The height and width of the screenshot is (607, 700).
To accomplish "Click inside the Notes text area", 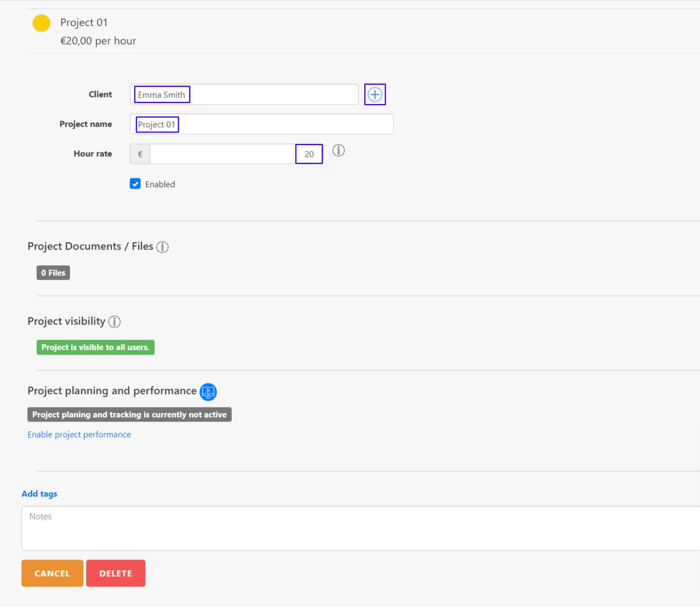I will [x=216, y=528].
